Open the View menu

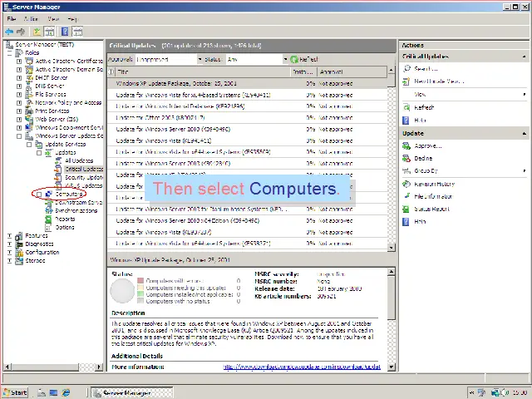(x=53, y=18)
